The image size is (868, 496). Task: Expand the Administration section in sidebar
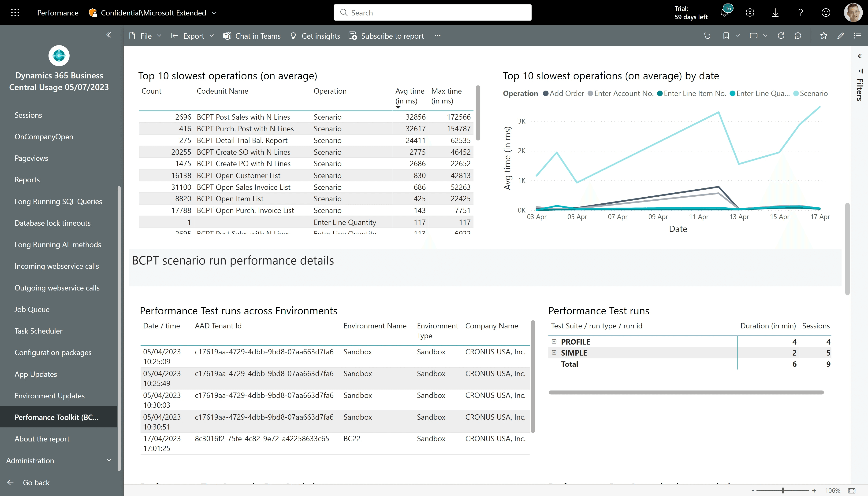point(59,461)
